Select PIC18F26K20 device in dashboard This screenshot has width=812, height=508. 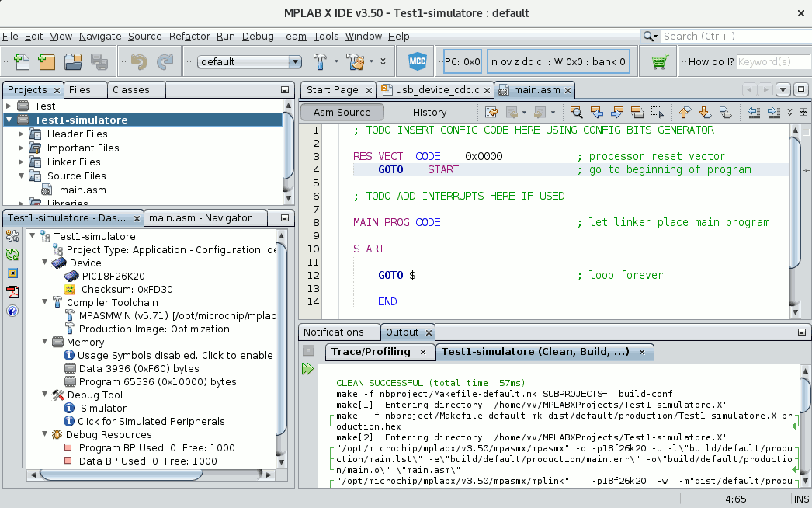tap(113, 277)
